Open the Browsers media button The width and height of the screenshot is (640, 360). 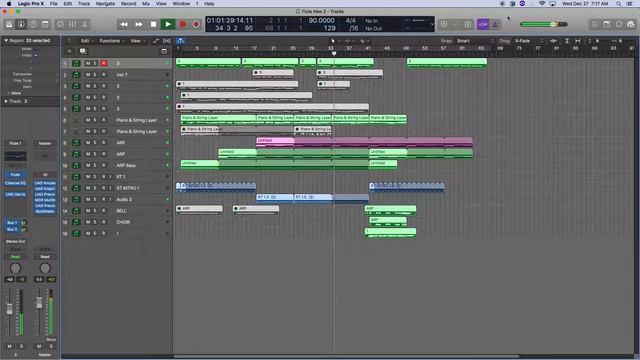[x=631, y=24]
